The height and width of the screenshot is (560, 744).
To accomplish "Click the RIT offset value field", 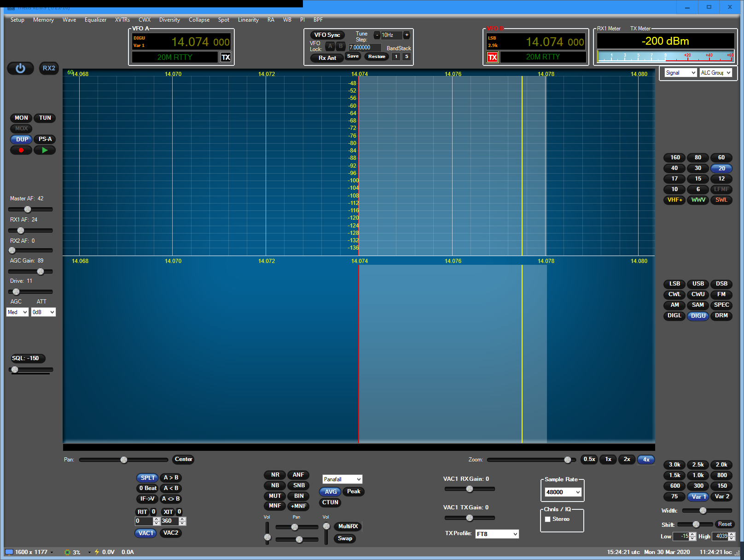I will pyautogui.click(x=144, y=521).
